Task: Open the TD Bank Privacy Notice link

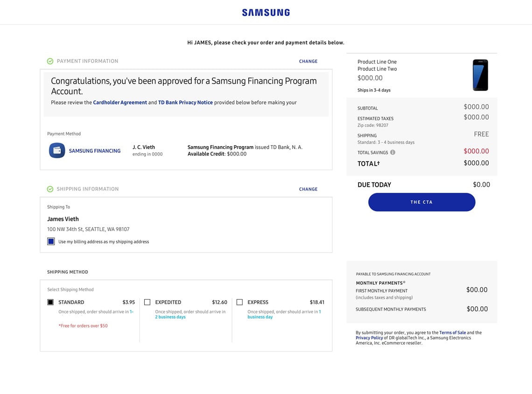Action: point(185,102)
